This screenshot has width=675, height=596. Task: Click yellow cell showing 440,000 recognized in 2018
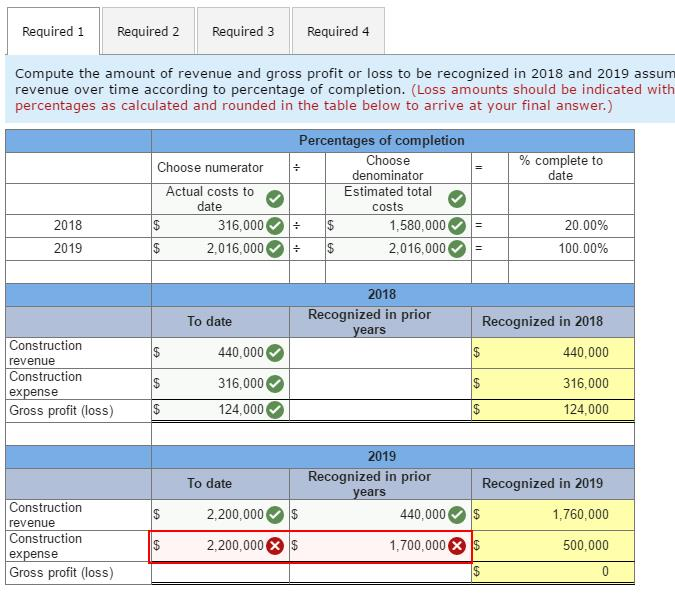[553, 353]
